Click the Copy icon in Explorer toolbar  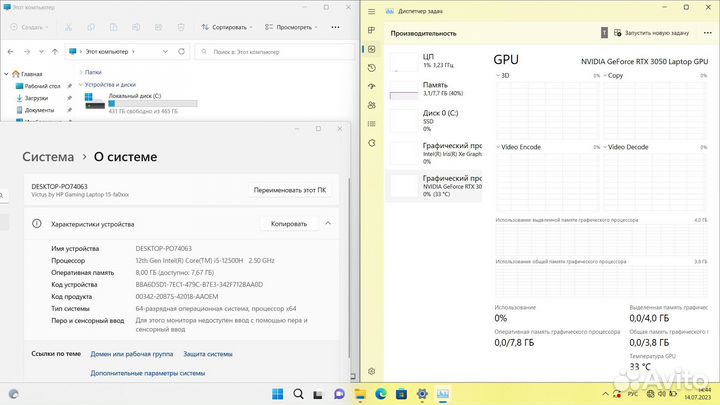click(91, 27)
